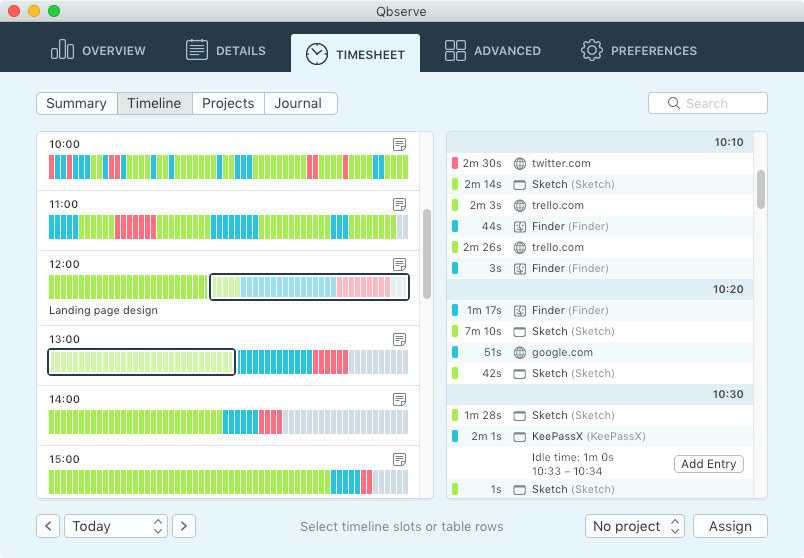Viewport: 804px width, 558px height.
Task: Select the Summary segment view
Action: point(77,104)
